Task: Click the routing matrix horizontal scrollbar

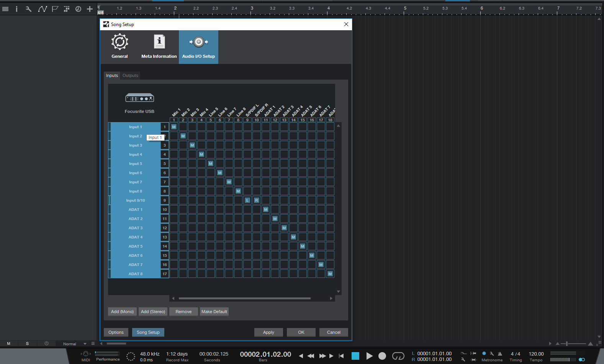Action: point(244,298)
